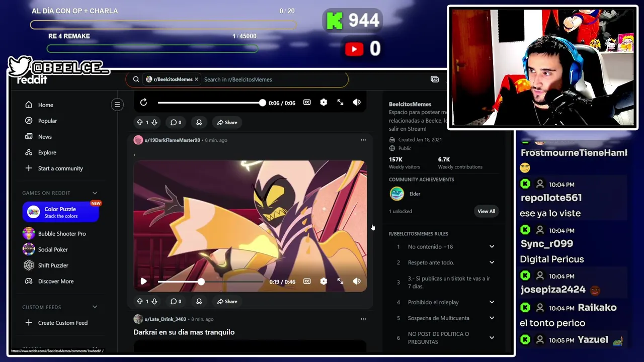Open the profile u/Late_Drink_3403
644x362 pixels.
tap(165, 319)
